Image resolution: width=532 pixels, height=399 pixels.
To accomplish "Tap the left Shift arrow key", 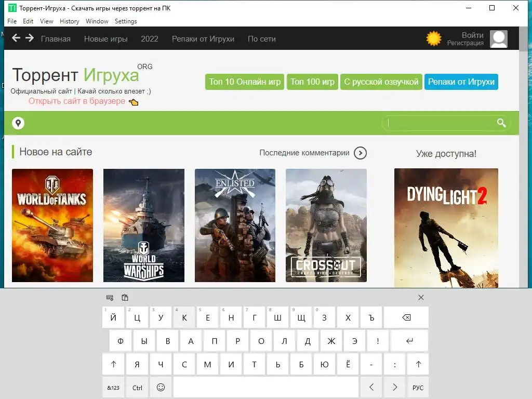I will pos(113,364).
